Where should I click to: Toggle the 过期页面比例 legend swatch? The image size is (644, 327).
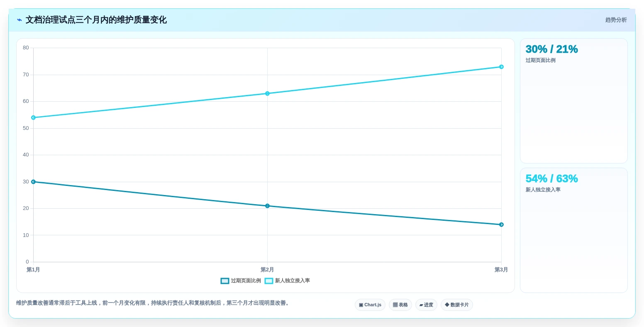coord(224,281)
